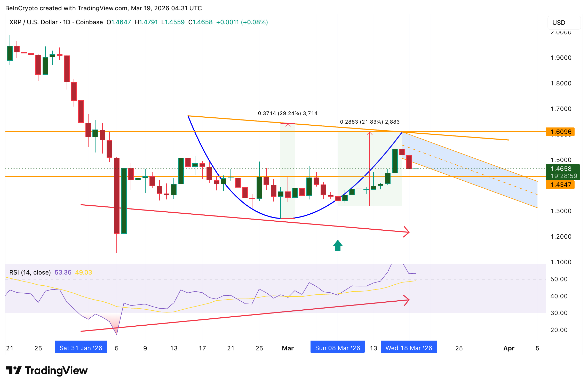Click the Wed 18 Mar '26 date label
Image resolution: width=588 pixels, height=386 pixels.
409,348
